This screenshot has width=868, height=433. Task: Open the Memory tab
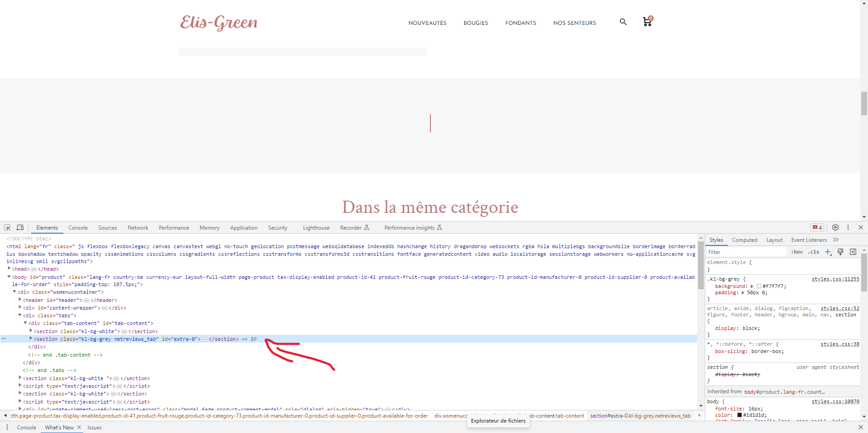click(210, 227)
